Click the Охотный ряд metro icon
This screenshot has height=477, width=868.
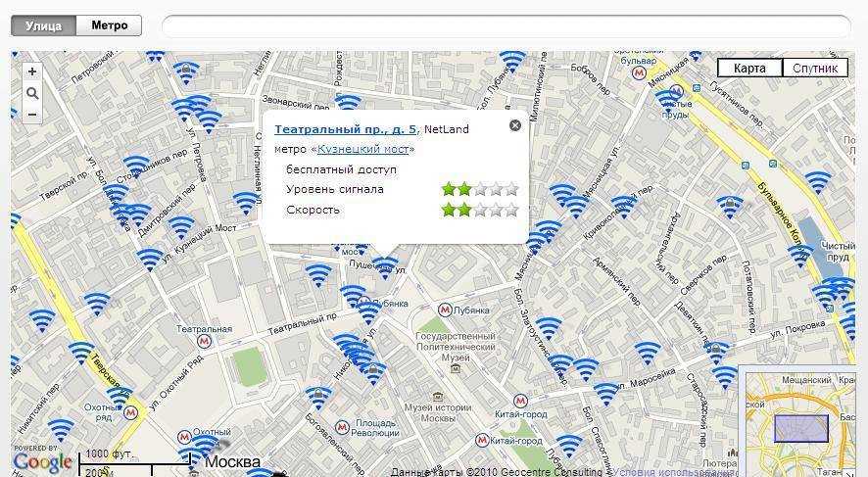pyautogui.click(x=130, y=412)
